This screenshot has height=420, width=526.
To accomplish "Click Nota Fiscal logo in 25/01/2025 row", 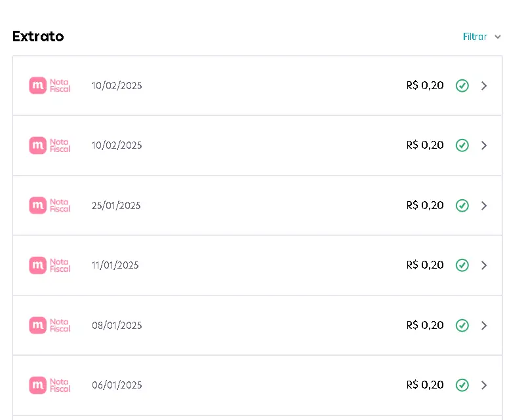I will pyautogui.click(x=50, y=205).
